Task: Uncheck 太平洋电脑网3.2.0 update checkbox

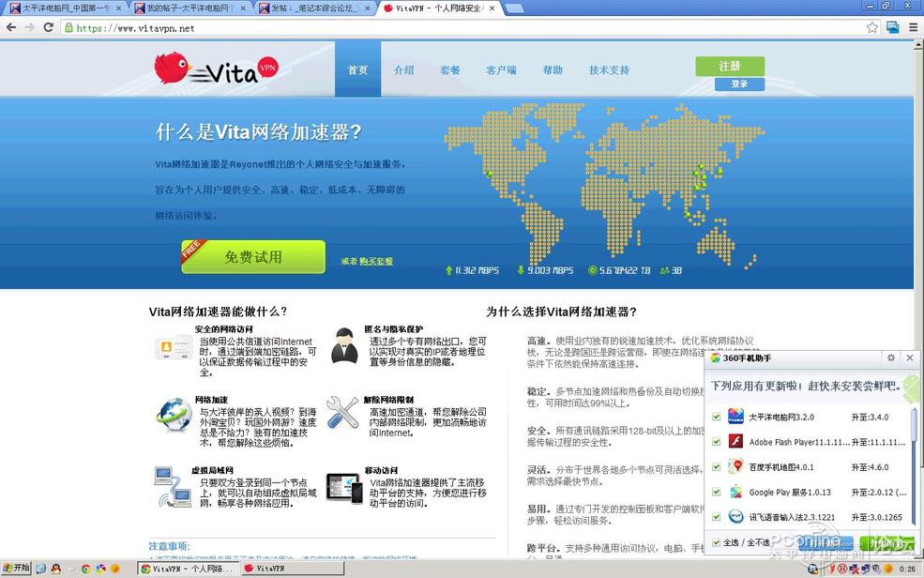Action: (x=716, y=417)
